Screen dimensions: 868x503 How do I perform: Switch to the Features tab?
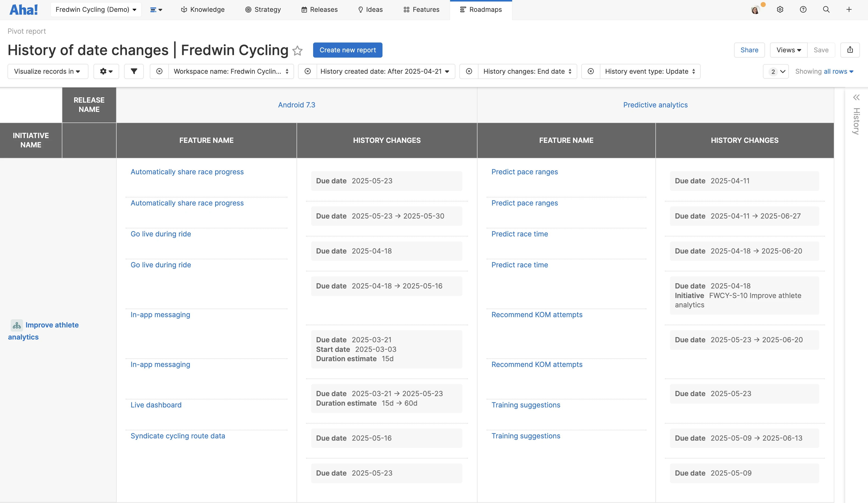click(x=421, y=10)
